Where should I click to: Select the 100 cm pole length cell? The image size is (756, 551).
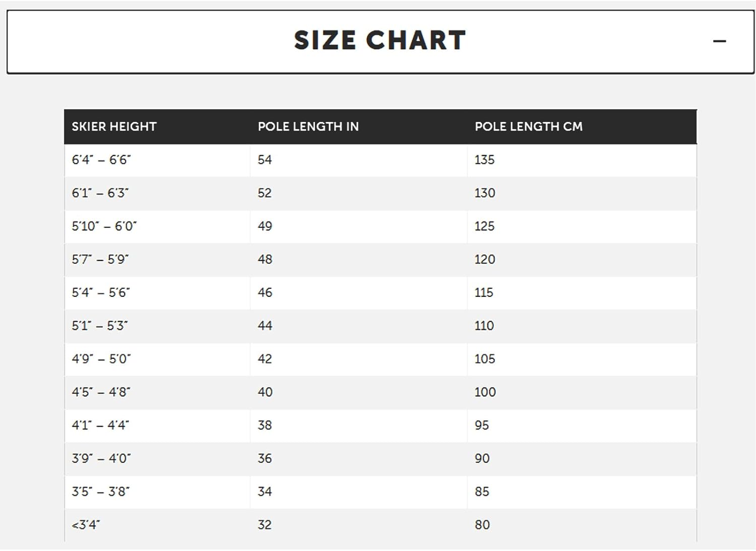485,392
